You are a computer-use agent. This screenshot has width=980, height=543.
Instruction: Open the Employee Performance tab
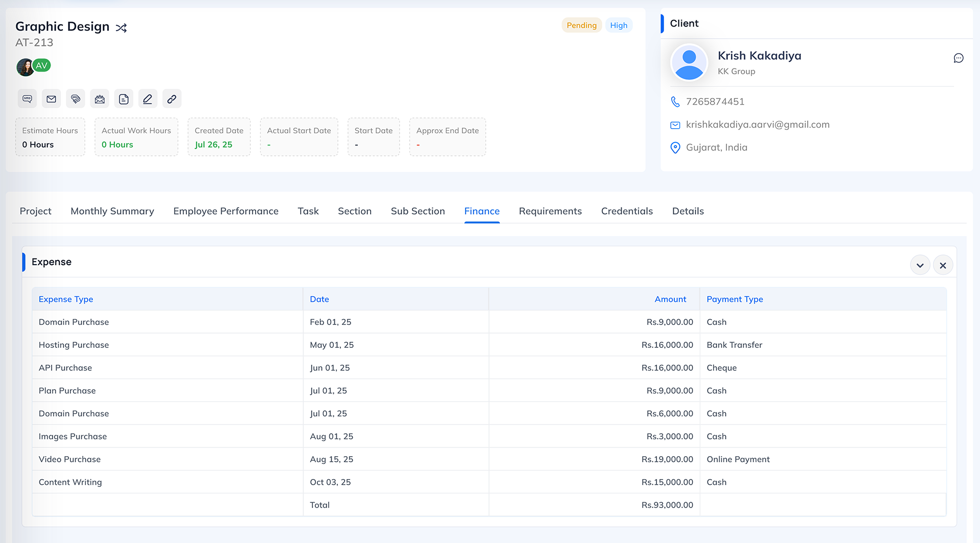226,211
